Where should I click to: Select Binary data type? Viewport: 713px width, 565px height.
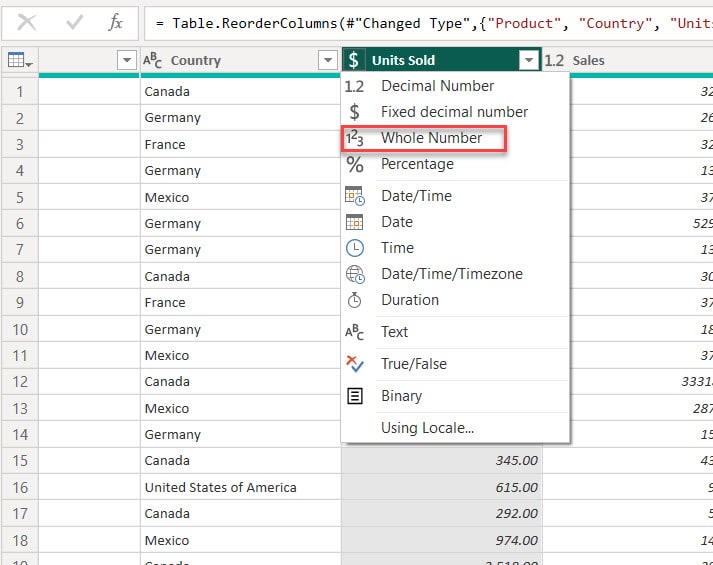click(x=455, y=396)
